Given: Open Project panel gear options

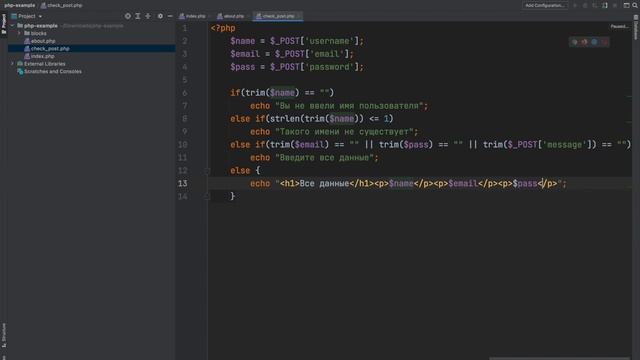Looking at the screenshot, I should [160, 16].
